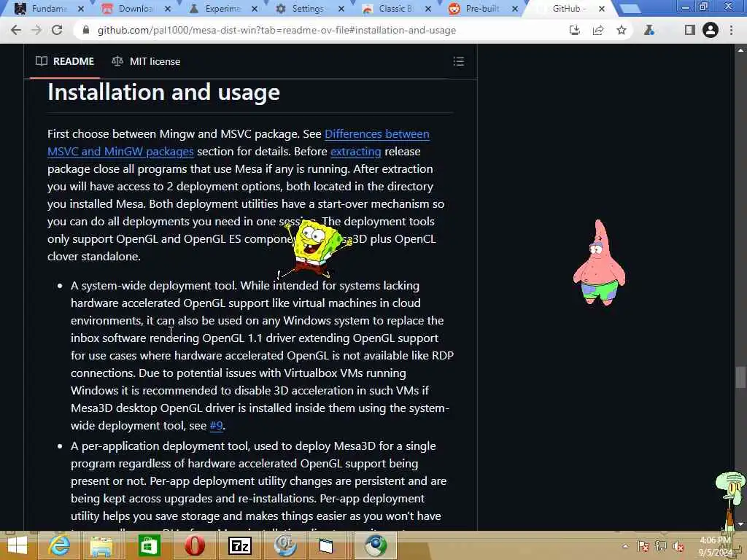Launch Internet Explorer from taskbar

point(59,545)
